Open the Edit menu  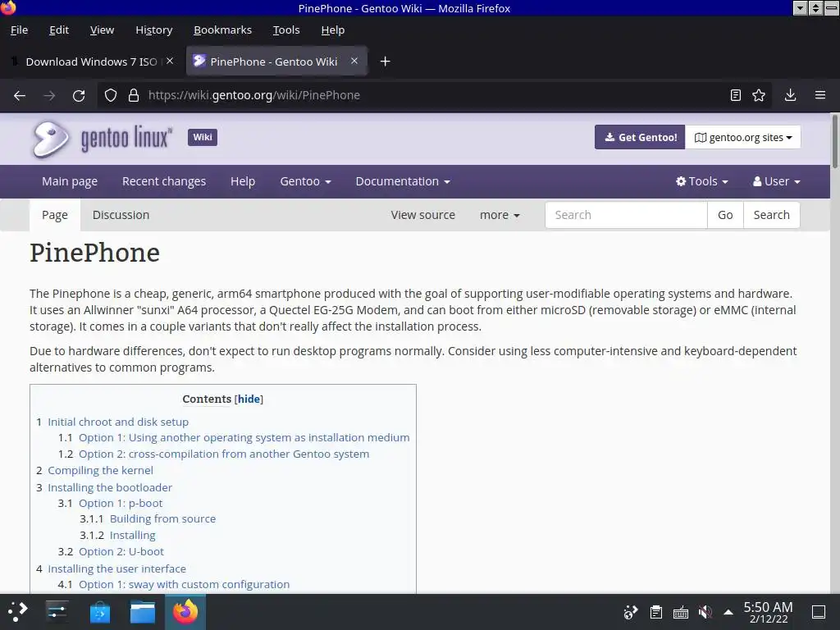[59, 30]
